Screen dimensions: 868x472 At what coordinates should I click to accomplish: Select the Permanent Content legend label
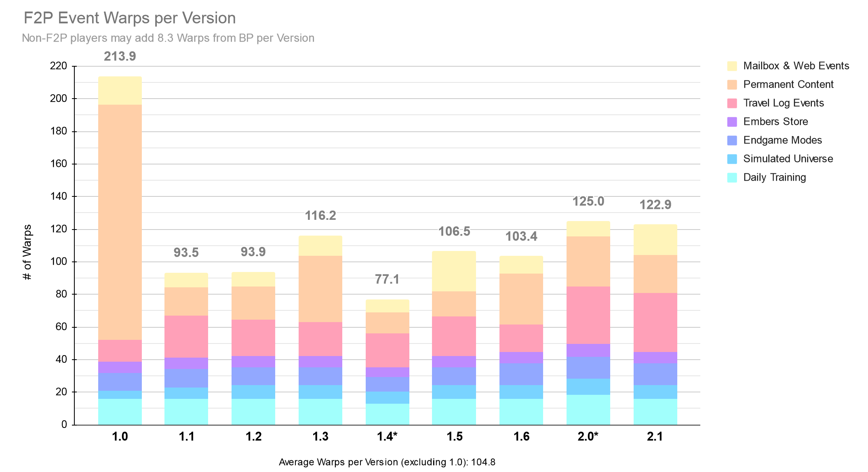click(x=788, y=84)
